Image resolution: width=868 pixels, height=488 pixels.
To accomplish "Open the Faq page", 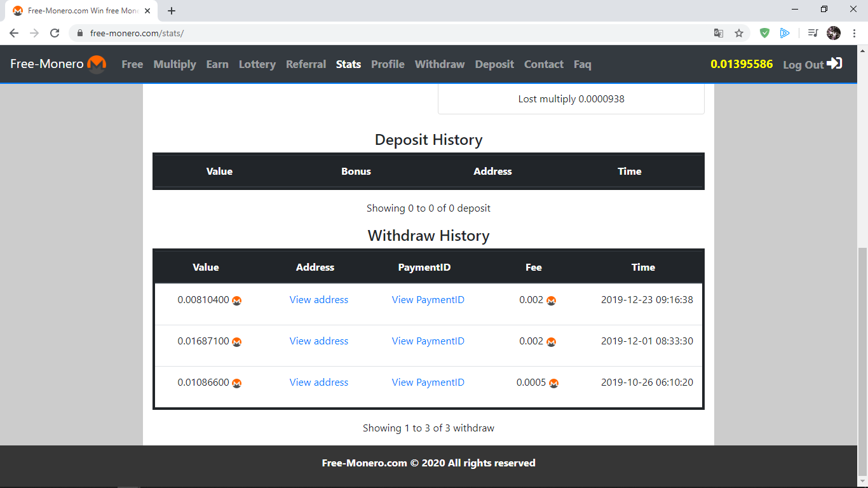I will click(x=583, y=64).
